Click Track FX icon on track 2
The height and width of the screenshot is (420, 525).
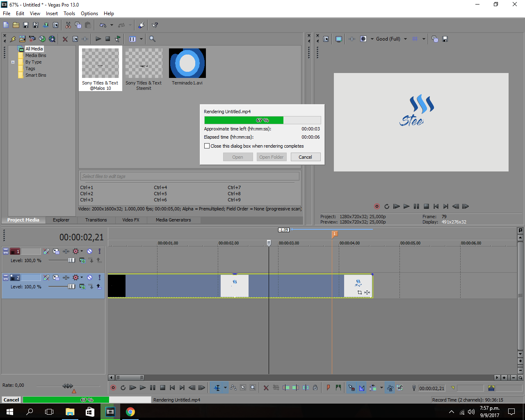tap(66, 278)
